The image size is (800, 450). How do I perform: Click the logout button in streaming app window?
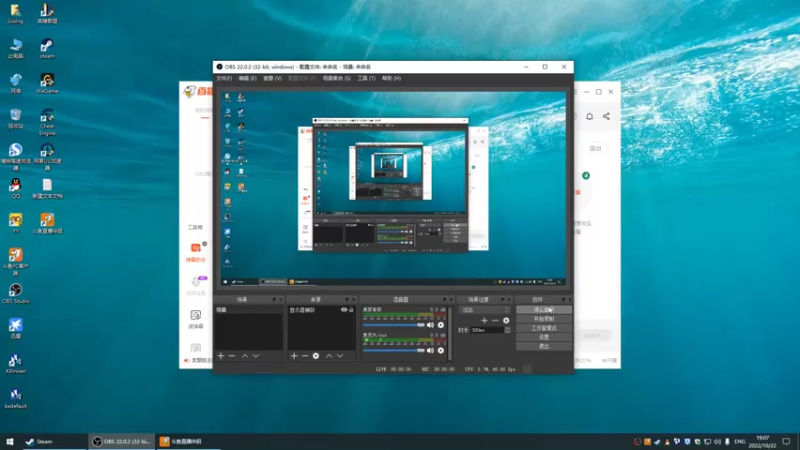click(x=595, y=148)
